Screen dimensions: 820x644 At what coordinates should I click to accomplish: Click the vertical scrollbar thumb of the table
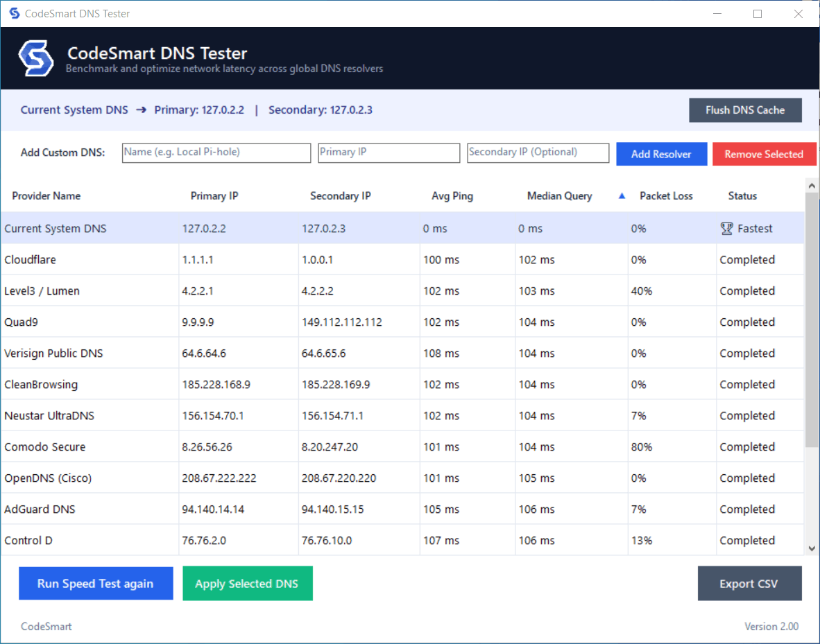click(812, 320)
